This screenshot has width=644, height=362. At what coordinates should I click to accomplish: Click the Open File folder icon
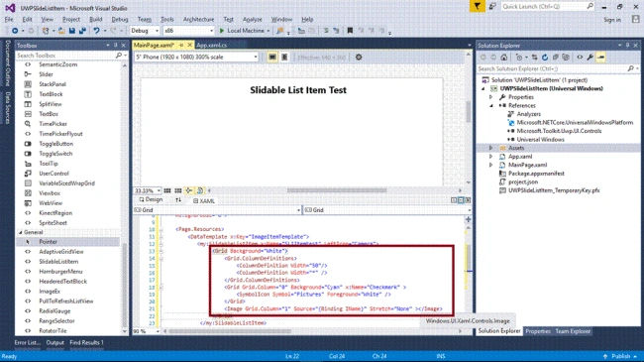pos(61,31)
